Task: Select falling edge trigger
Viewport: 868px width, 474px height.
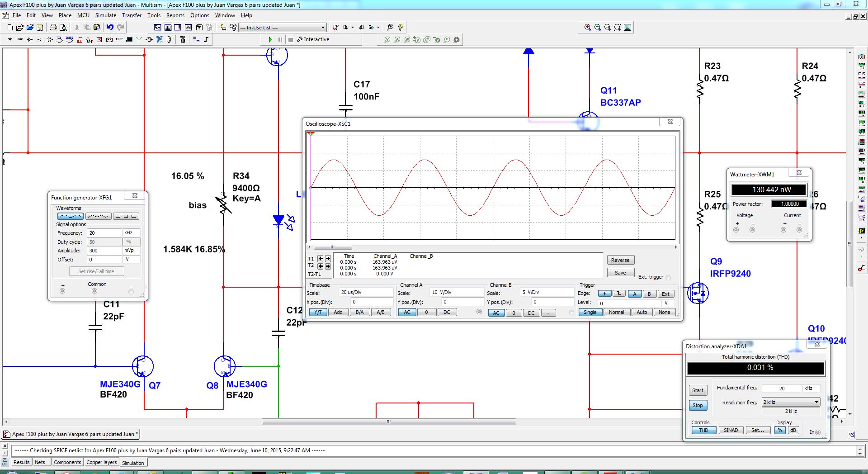Action: (619, 294)
